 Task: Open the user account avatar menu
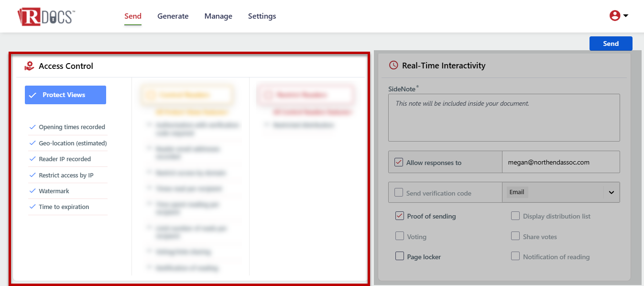[x=615, y=16]
